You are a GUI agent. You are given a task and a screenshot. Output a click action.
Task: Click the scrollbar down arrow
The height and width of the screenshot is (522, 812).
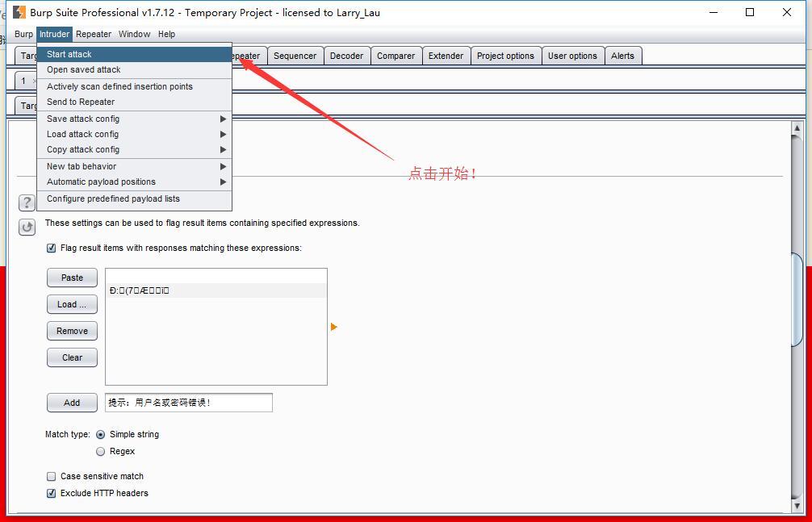[797, 505]
